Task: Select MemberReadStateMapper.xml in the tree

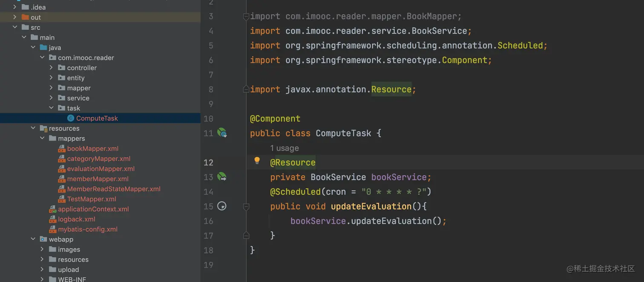Action: 114,189
